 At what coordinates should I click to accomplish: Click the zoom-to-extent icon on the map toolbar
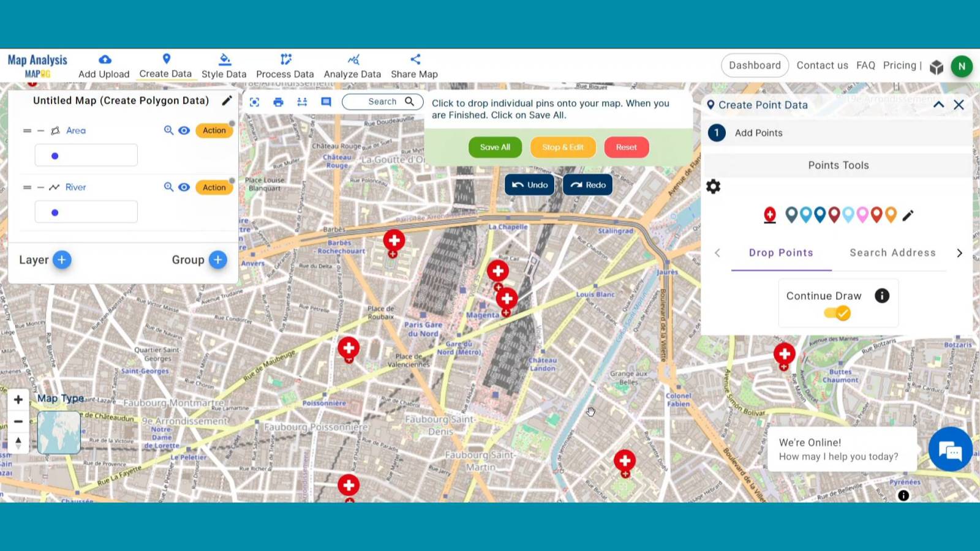pyautogui.click(x=254, y=102)
